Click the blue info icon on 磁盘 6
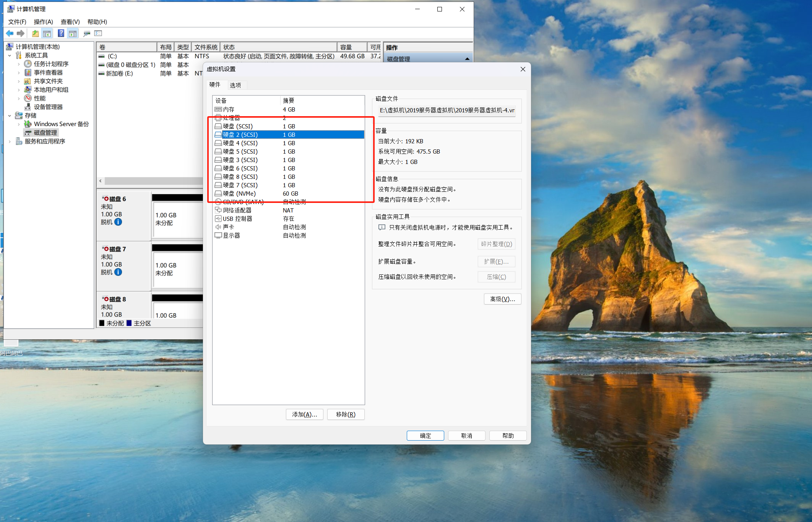Screen dimensions: 812x522 point(118,222)
